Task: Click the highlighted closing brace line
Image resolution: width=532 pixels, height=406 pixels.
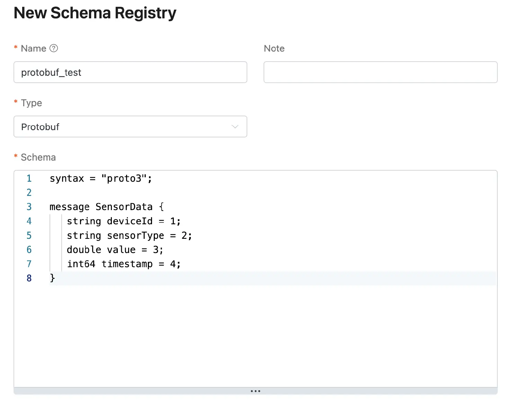Action: (x=52, y=278)
